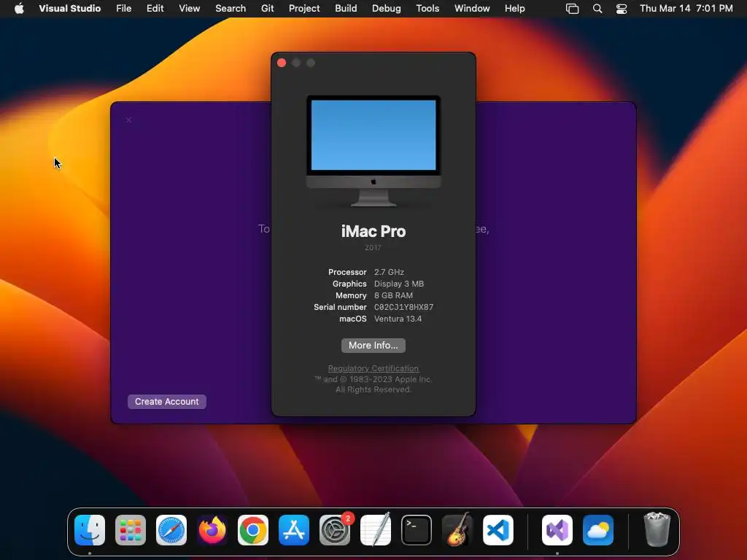The image size is (747, 560).
Task: Click the More Info... button
Action: click(x=373, y=345)
